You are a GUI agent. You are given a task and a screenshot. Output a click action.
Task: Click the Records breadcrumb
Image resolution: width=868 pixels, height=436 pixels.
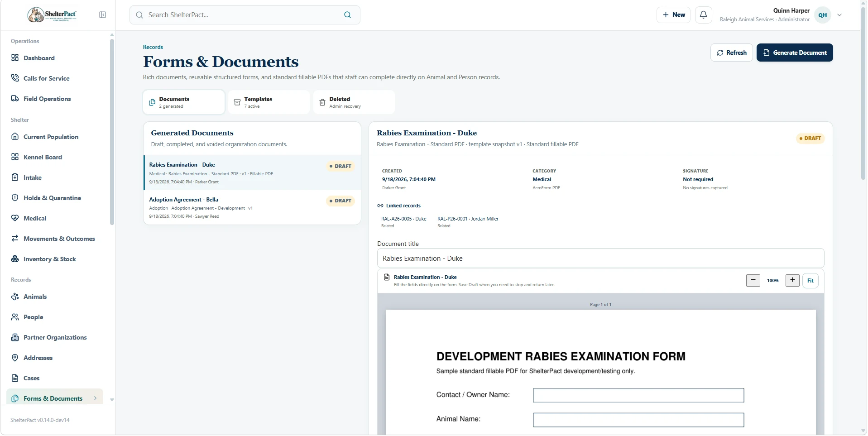coord(153,47)
